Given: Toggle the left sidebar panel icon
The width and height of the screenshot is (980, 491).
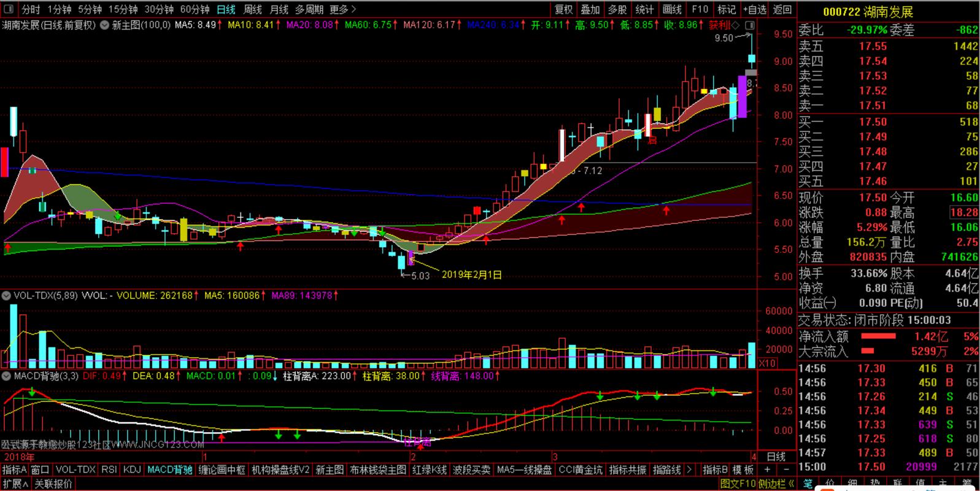Looking at the screenshot, I should pyautogui.click(x=10, y=10).
